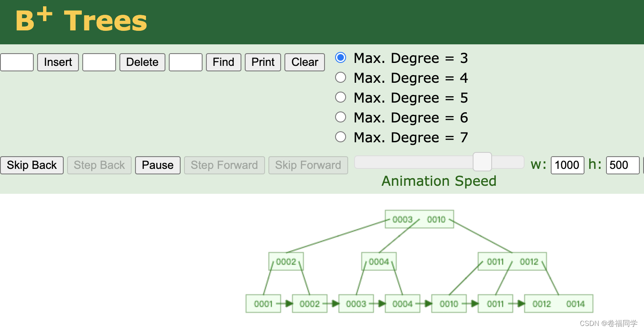Click the Insert button
The width and height of the screenshot is (644, 331).
58,62
